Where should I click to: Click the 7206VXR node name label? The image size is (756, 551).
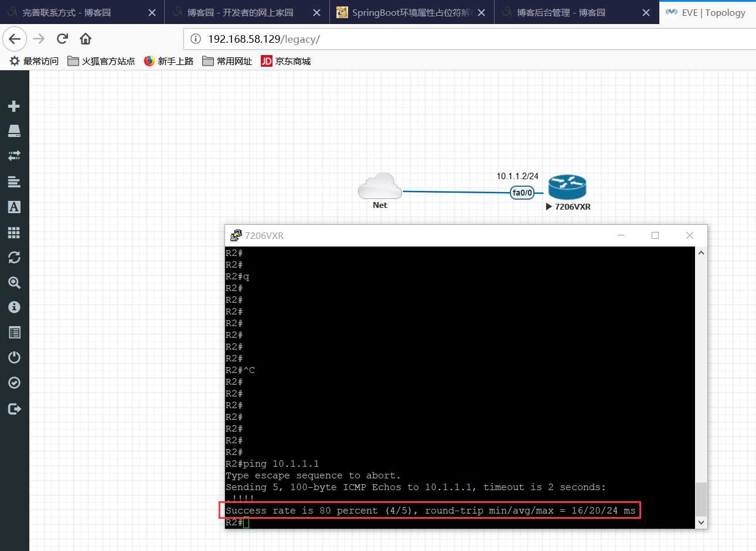point(573,207)
